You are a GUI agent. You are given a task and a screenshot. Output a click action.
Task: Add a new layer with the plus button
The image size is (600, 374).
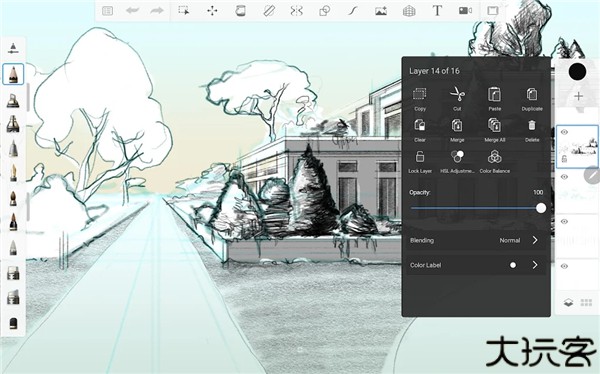click(578, 96)
